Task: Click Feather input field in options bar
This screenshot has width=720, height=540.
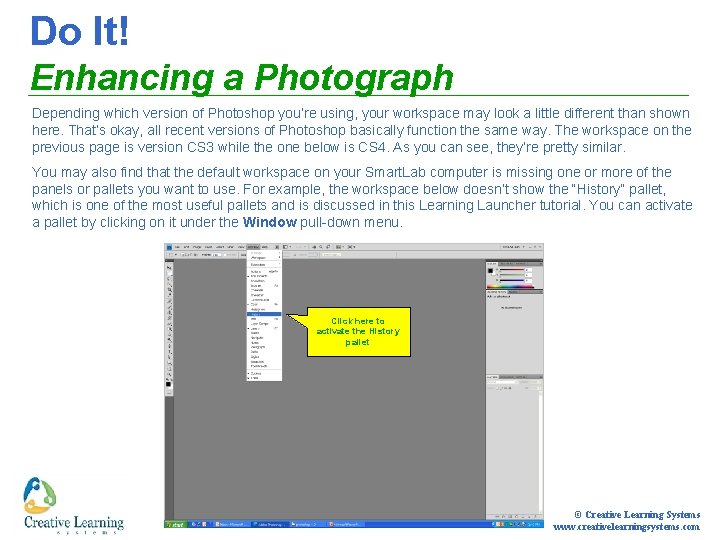Action: click(x=217, y=255)
